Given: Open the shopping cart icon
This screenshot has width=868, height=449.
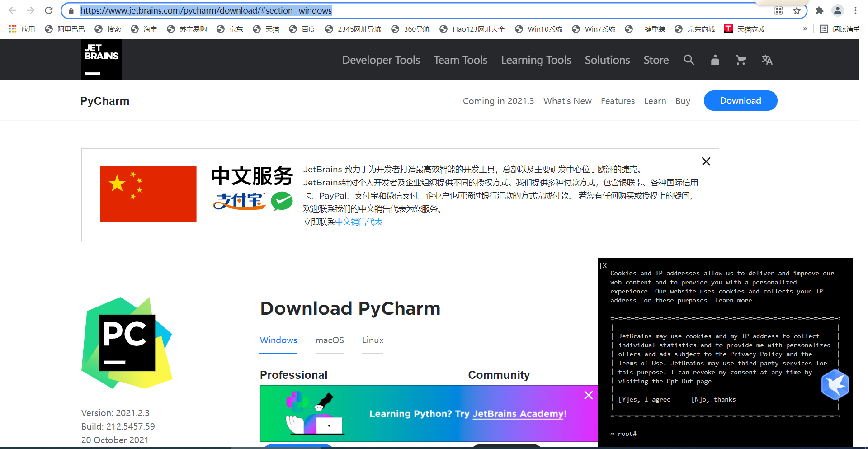Looking at the screenshot, I should pos(741,60).
